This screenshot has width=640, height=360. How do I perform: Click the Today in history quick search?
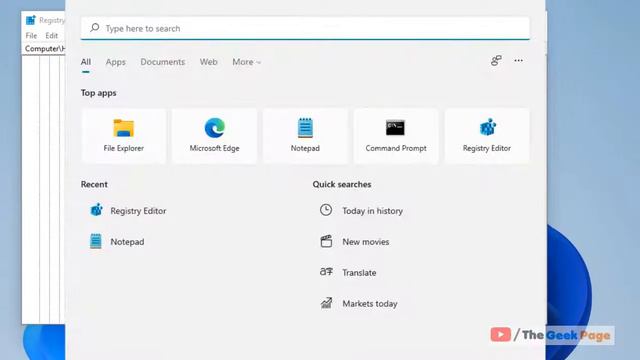pos(361,211)
